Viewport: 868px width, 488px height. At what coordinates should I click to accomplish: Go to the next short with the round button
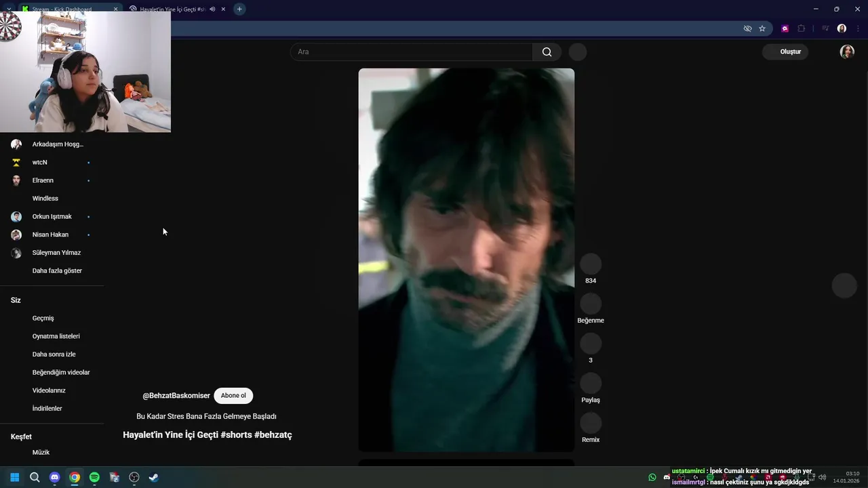coord(844,285)
